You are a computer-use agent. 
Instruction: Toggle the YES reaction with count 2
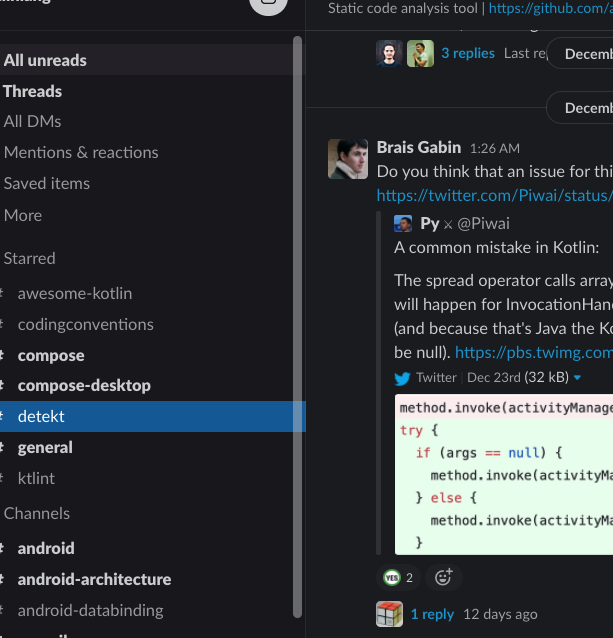click(398, 577)
